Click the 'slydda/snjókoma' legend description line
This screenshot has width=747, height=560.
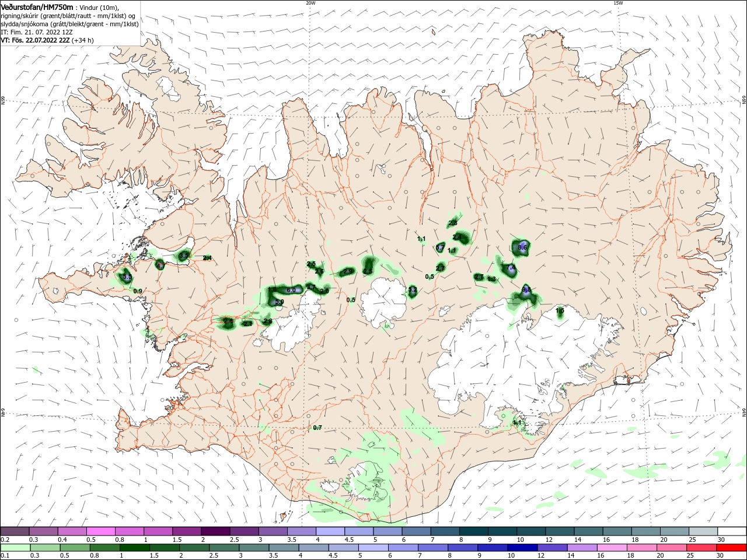point(69,24)
